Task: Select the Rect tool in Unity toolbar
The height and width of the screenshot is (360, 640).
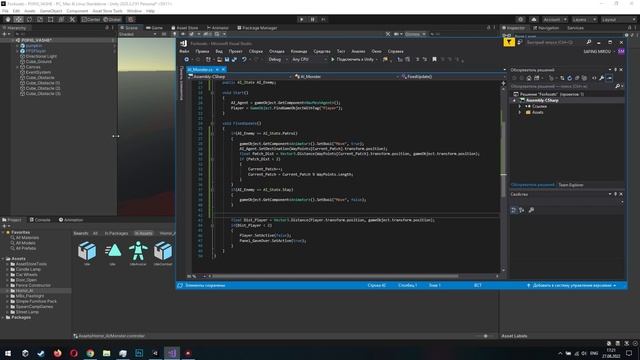Action: [x=50, y=19]
